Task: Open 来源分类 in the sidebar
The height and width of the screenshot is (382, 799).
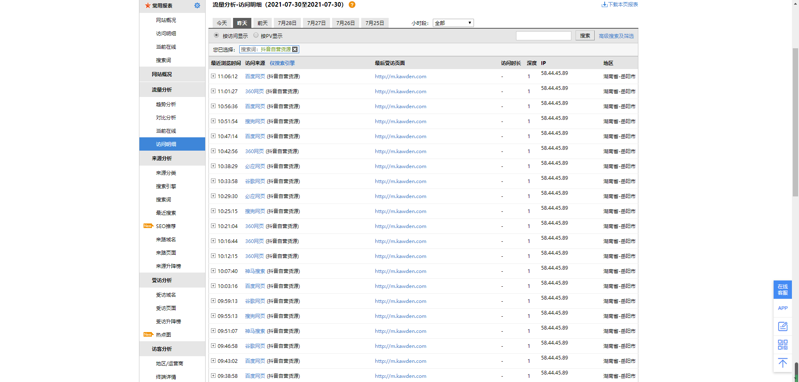Action: 166,173
